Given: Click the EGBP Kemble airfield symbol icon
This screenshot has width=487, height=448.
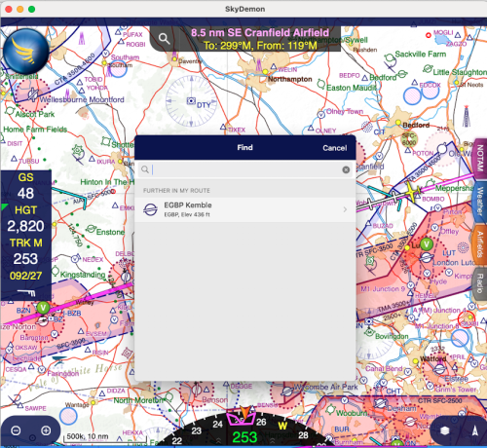Looking at the screenshot, I should 150,209.
